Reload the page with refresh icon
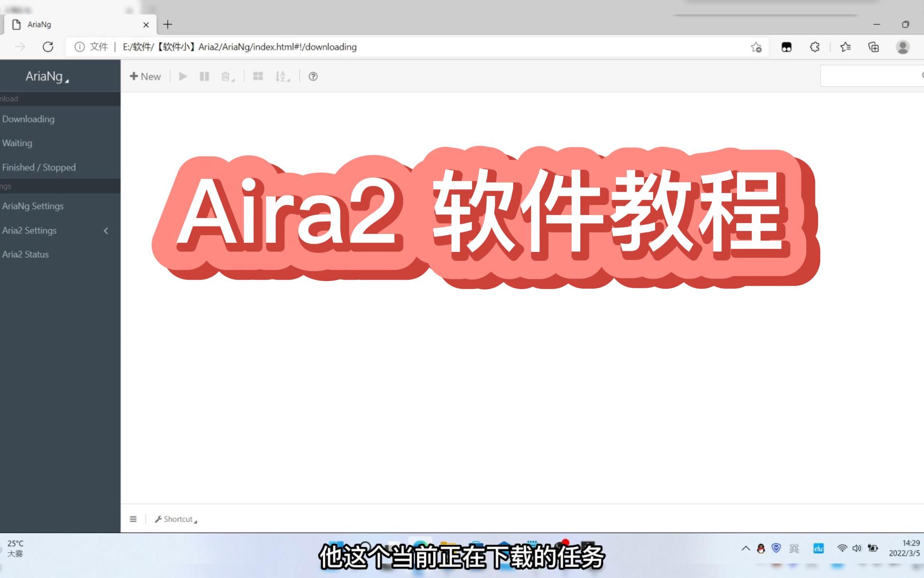Screen dimensions: 924x578 (48, 47)
